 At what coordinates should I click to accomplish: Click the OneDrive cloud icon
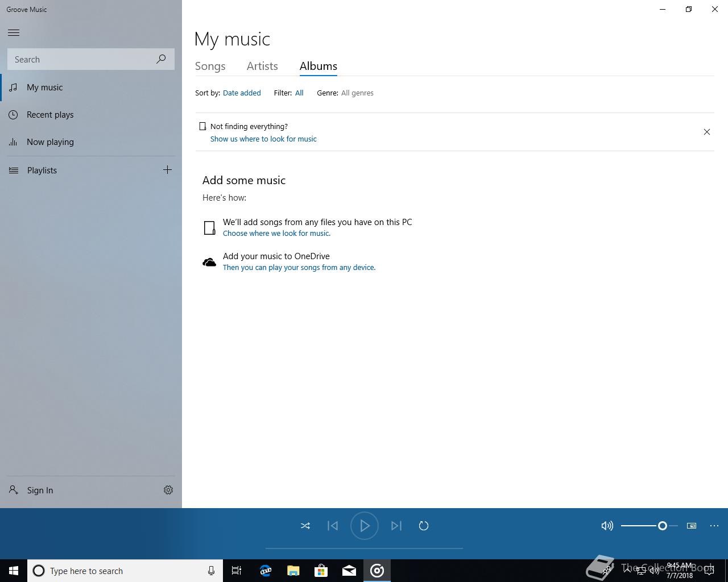(209, 262)
